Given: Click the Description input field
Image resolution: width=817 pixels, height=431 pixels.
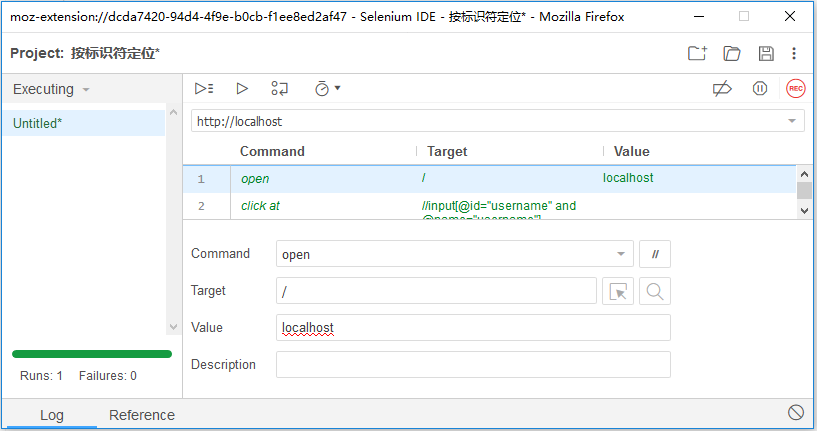Looking at the screenshot, I should point(473,364).
